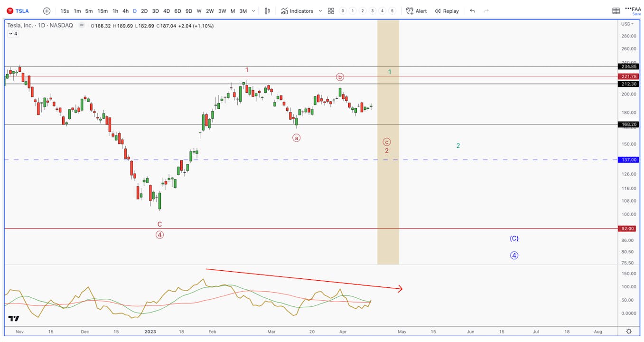Open the candlestick chart style icon
The image size is (644, 342).
point(268,11)
